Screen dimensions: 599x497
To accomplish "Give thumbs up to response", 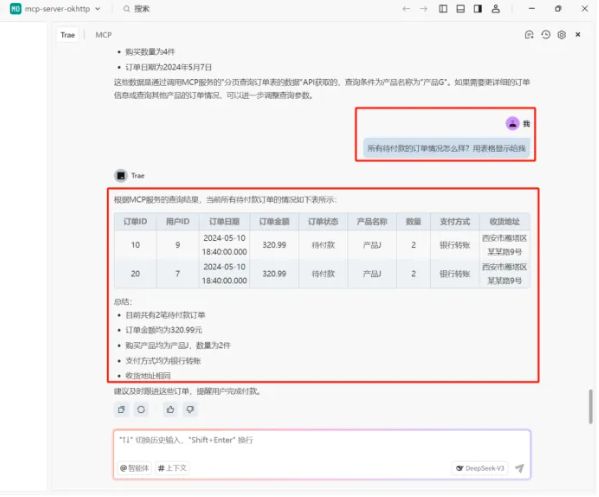I will tap(170, 410).
